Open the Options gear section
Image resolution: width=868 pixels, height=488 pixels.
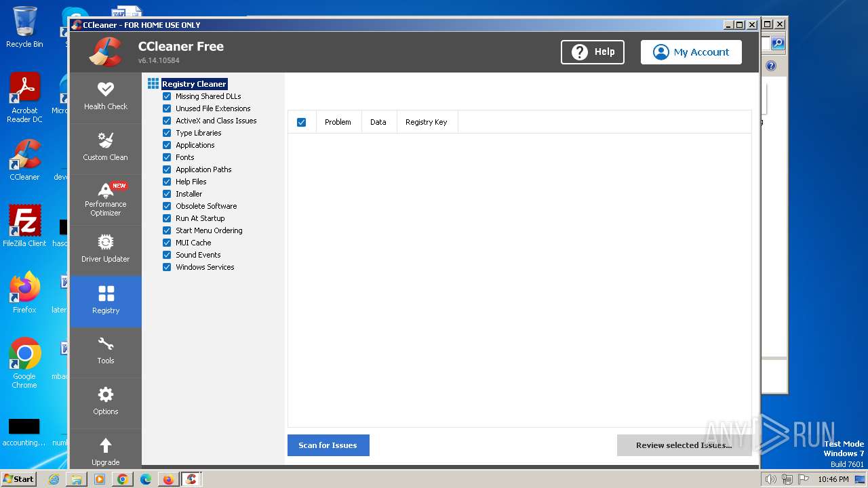click(x=105, y=403)
